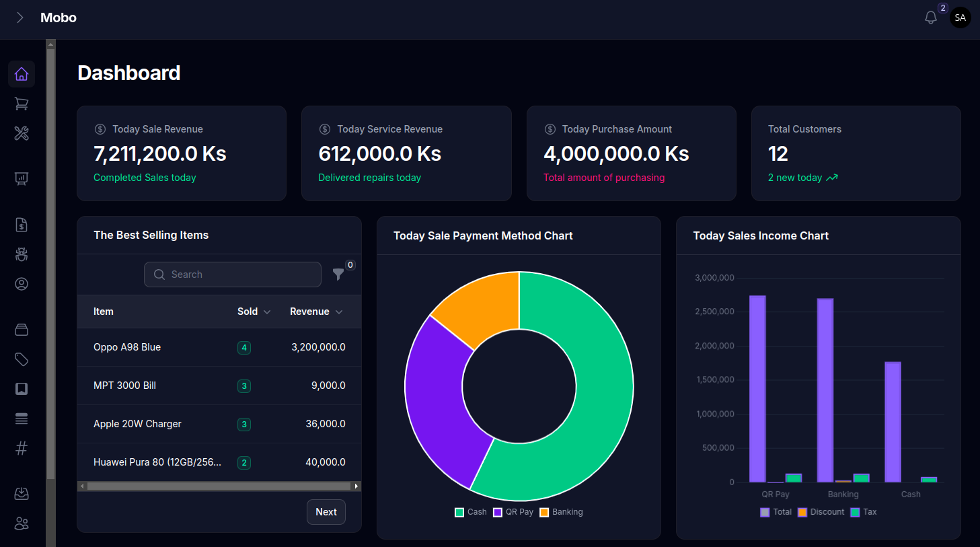Open the notifications bell with badge 2
The image size is (980, 547).
point(930,17)
